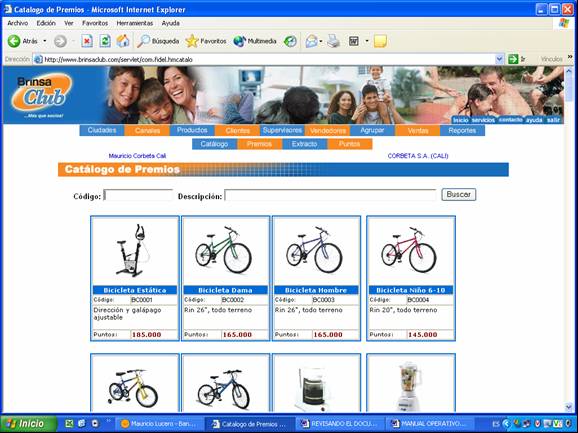Click the Buscar button
The image size is (578, 433).
459,195
